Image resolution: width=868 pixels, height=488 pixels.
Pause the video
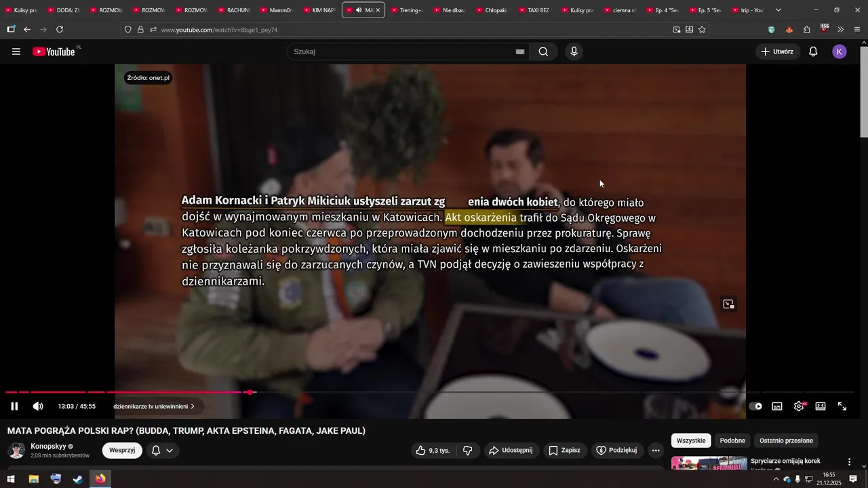[x=14, y=406]
